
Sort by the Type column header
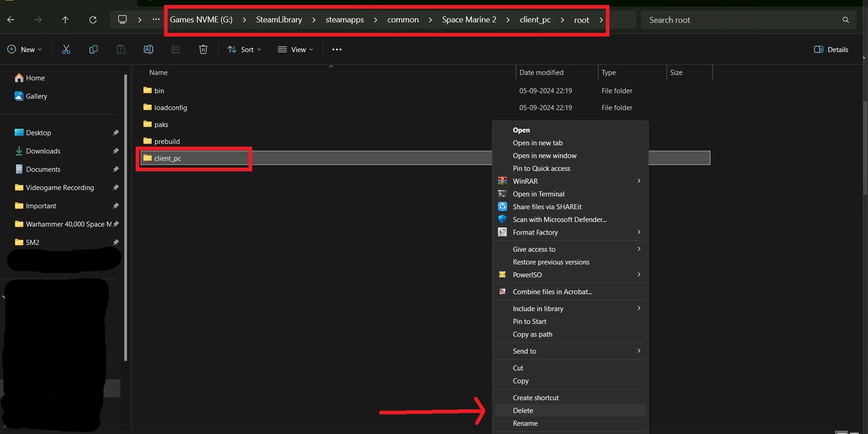609,72
